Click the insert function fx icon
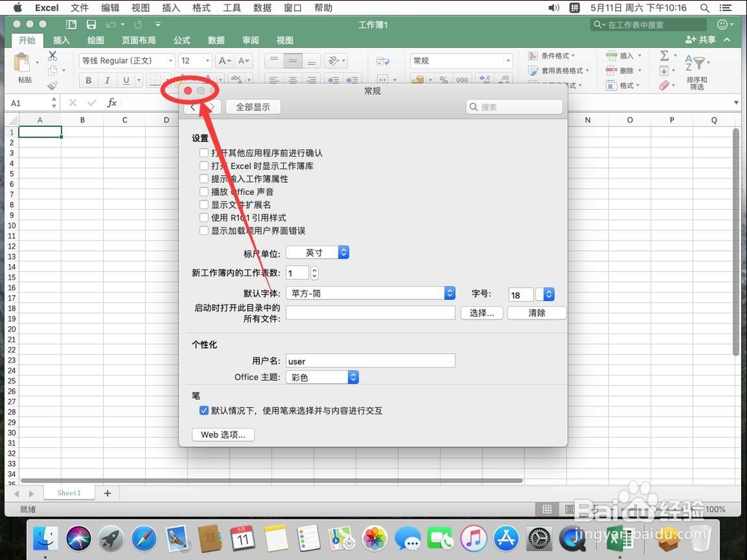 [111, 102]
